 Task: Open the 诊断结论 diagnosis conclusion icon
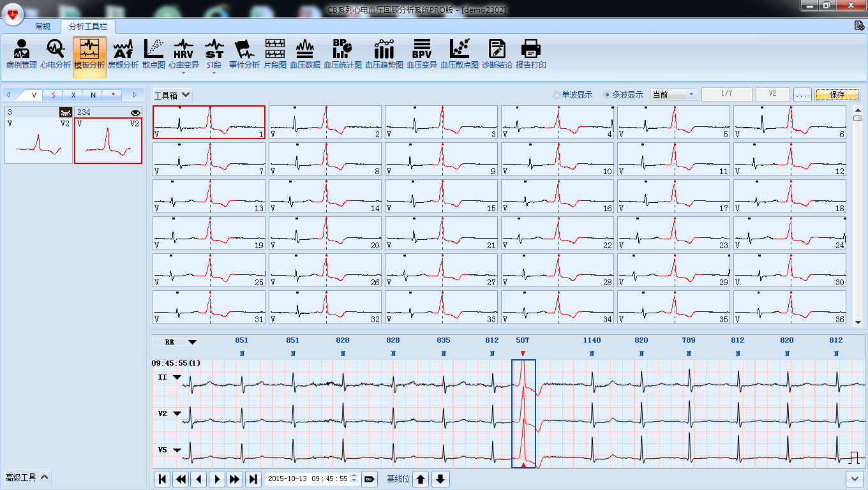pyautogui.click(x=497, y=54)
